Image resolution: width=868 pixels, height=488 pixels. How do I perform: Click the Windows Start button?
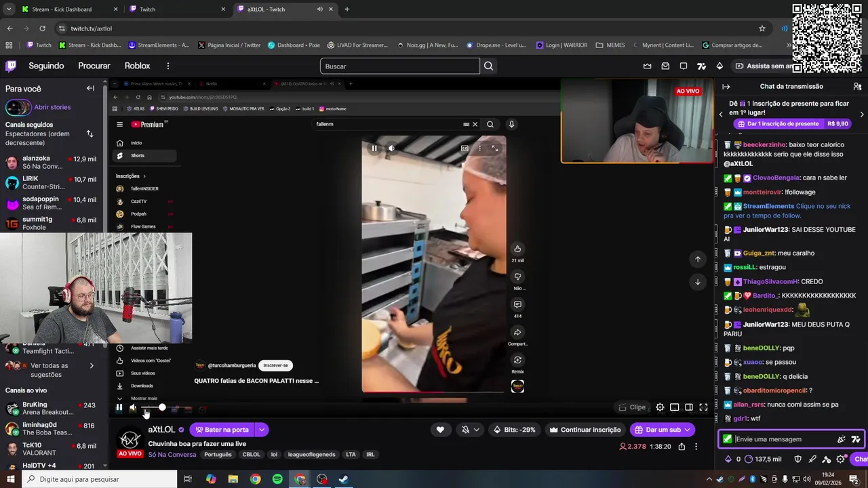coord(11,479)
